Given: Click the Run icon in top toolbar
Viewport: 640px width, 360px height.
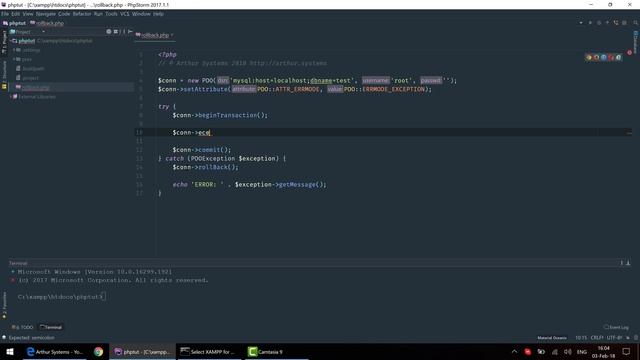Looking at the screenshot, I should coord(590,23).
